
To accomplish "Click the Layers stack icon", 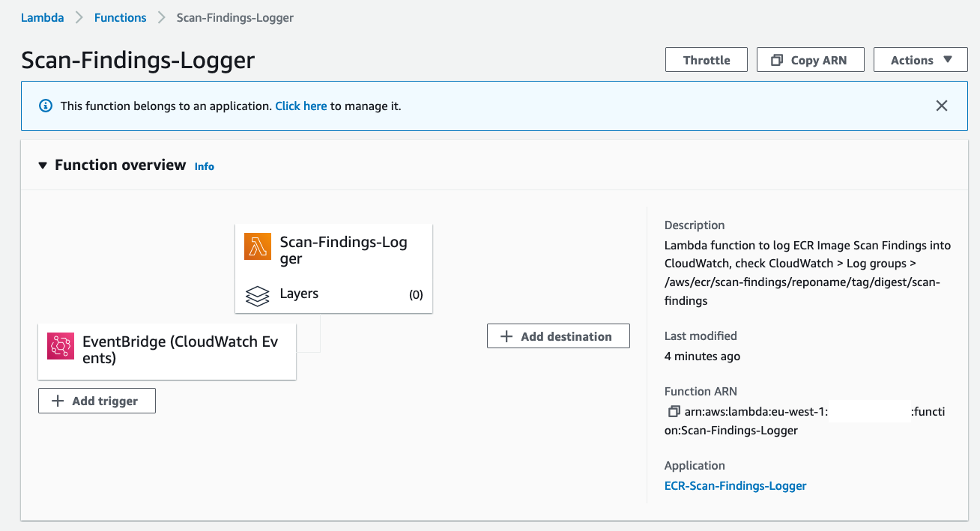I will coord(258,295).
